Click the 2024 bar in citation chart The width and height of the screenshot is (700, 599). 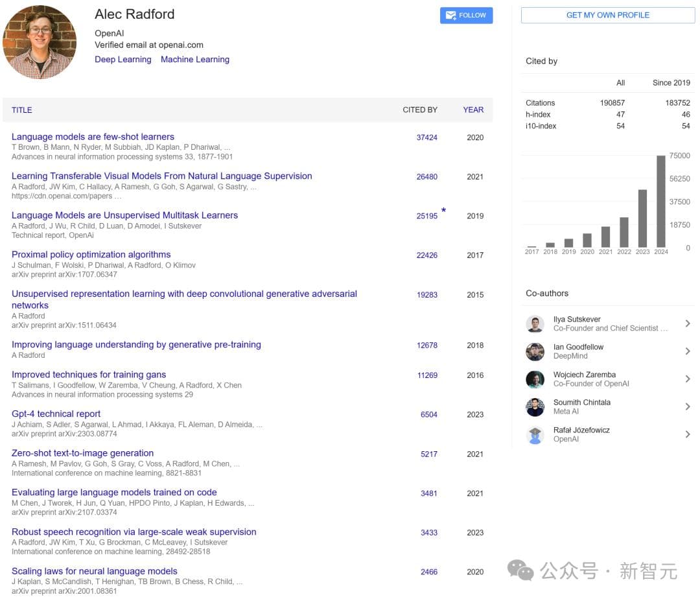click(x=661, y=202)
